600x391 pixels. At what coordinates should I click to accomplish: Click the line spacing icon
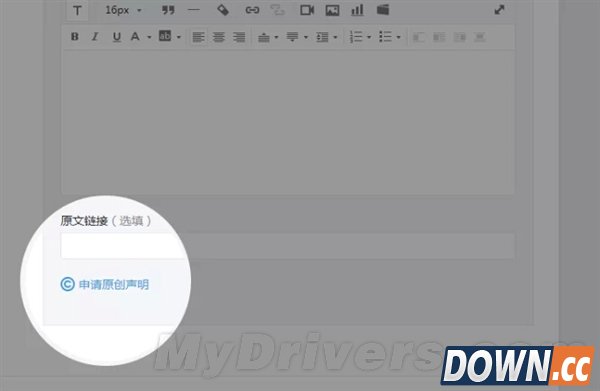(322, 37)
